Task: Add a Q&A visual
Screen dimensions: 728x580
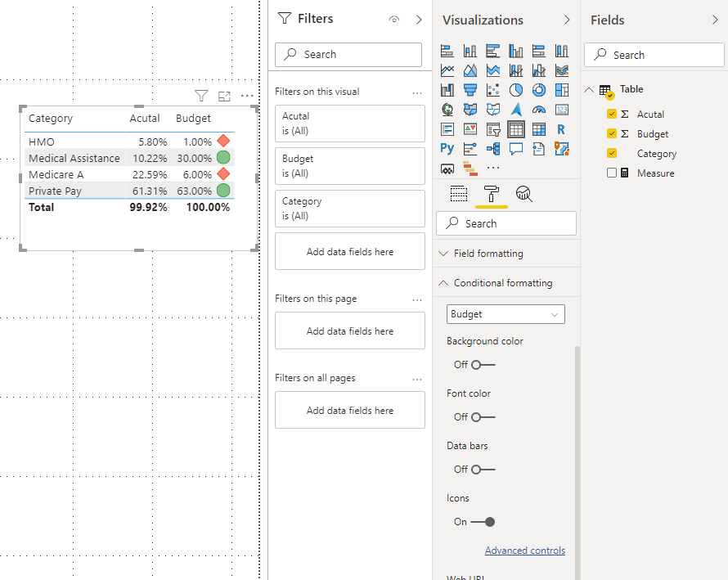Action: pos(516,149)
